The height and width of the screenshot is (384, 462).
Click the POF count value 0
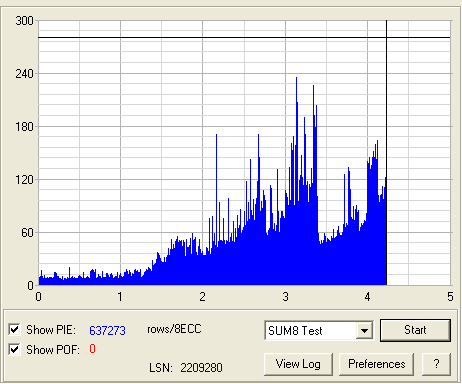click(92, 349)
